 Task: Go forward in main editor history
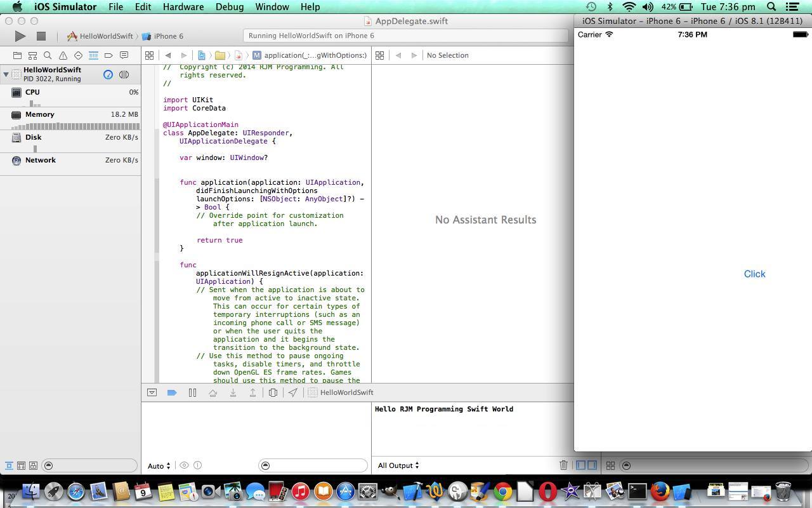[184, 55]
